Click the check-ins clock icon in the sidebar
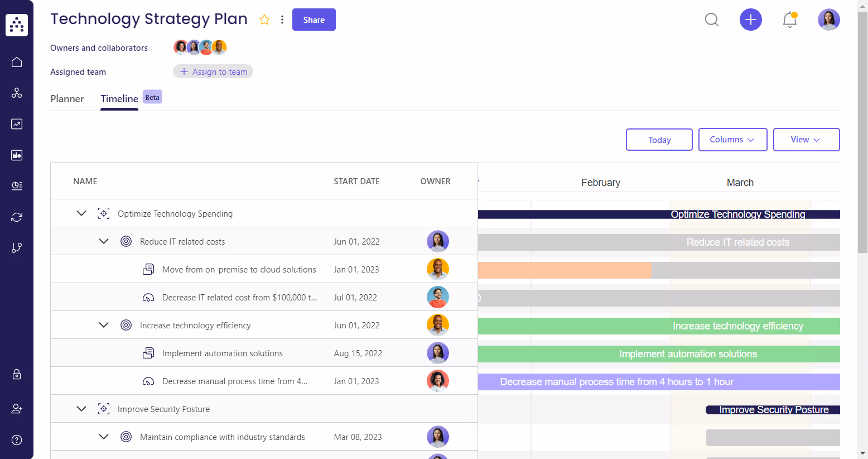Viewport: 868px width, 459px height. point(16,186)
